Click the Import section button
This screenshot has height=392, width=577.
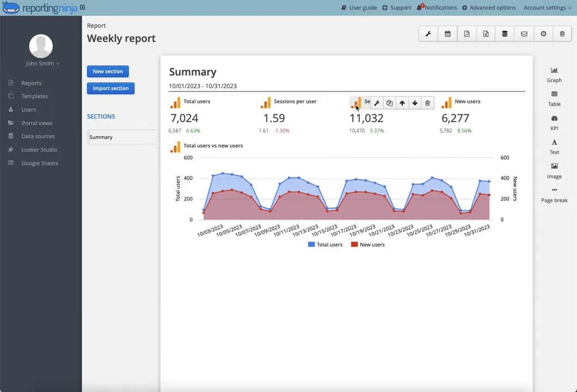(x=111, y=88)
